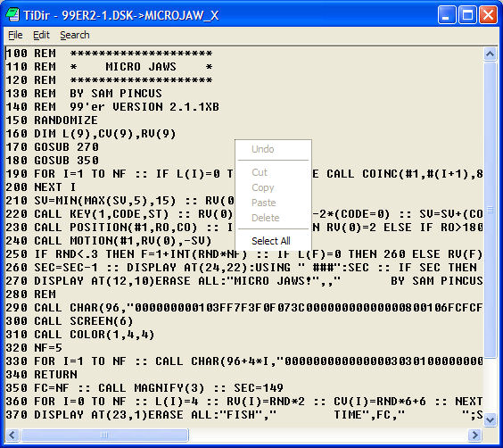Click line starting '220 CALL KEY(1,CODE,ST)'
Image resolution: width=503 pixels, height=448 pixels.
(244, 214)
